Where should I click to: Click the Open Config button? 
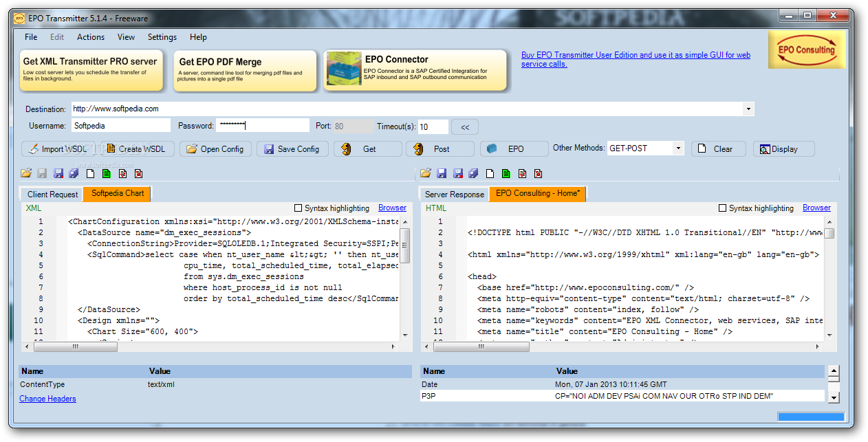click(215, 148)
